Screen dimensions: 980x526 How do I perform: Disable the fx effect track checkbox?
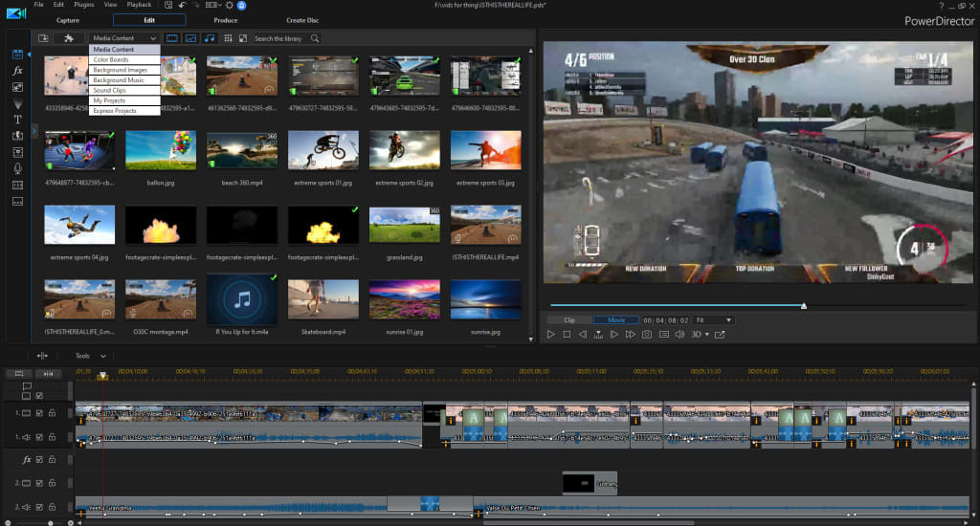pos(39,460)
